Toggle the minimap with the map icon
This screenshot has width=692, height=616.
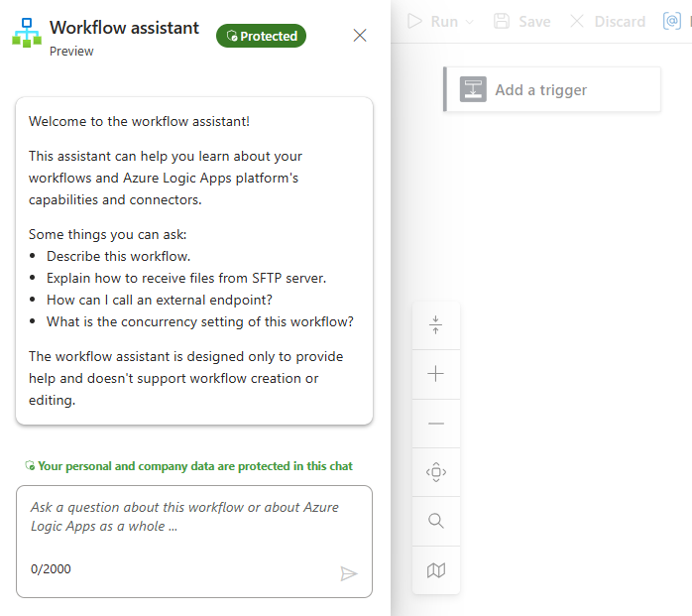click(435, 570)
